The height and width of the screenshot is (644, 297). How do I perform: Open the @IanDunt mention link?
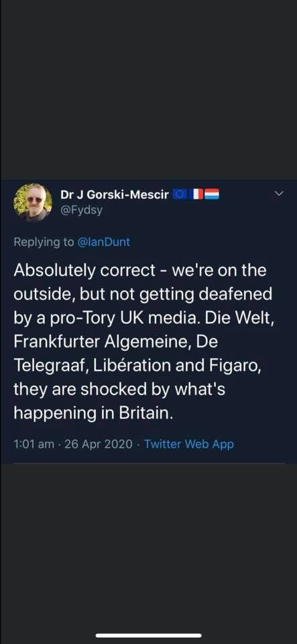[x=104, y=242]
